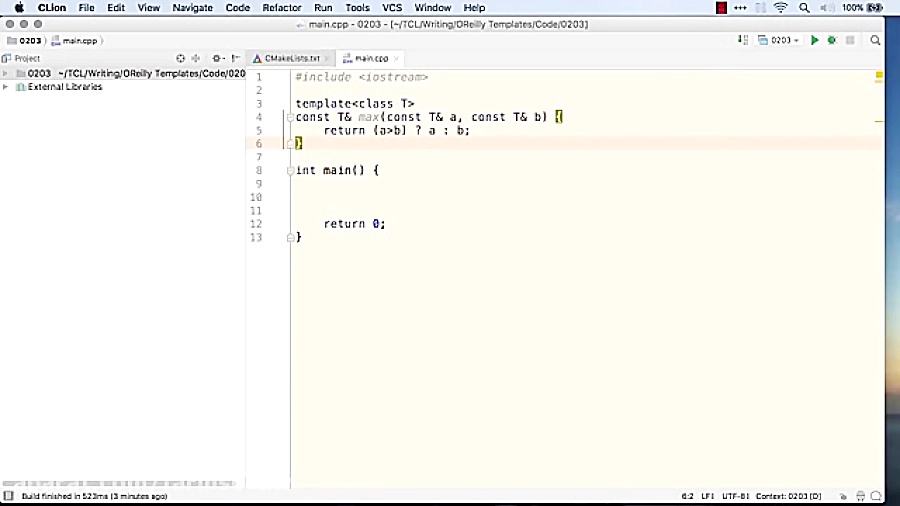Click the Wi-Fi icon in the menu bar

(x=780, y=8)
